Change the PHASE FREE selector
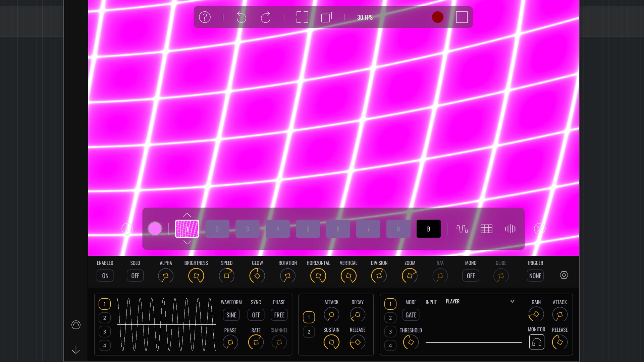This screenshot has height=362, width=644. click(x=279, y=315)
